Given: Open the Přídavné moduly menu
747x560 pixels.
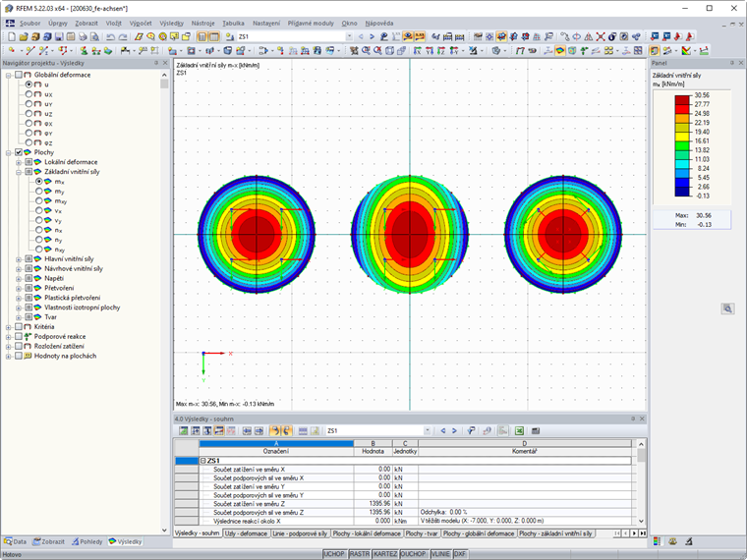Looking at the screenshot, I should 311,23.
